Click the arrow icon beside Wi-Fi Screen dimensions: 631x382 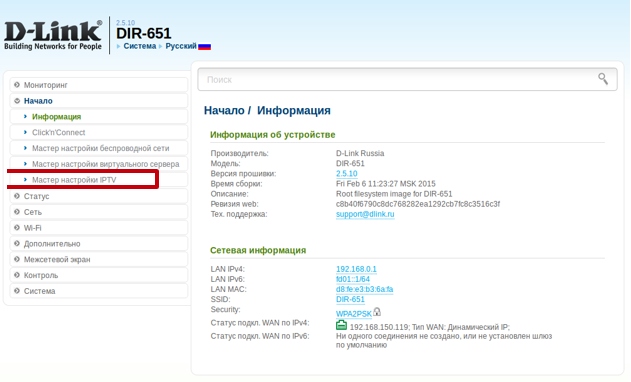[16, 228]
